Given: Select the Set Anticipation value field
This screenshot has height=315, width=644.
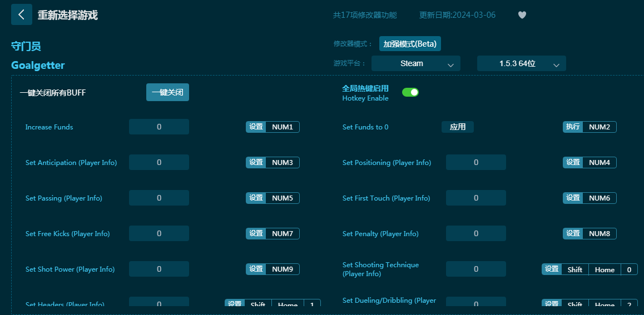Looking at the screenshot, I should [x=159, y=163].
